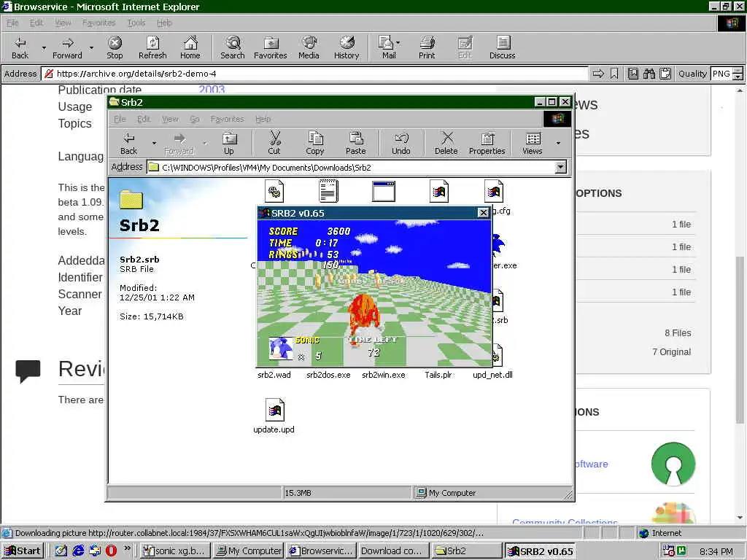
Task: Open Favorites pane from IE toolbar
Action: pos(270,47)
